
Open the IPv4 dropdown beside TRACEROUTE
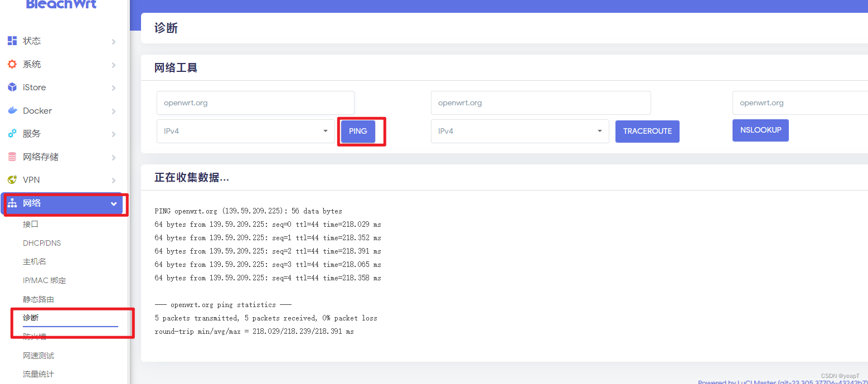(520, 131)
